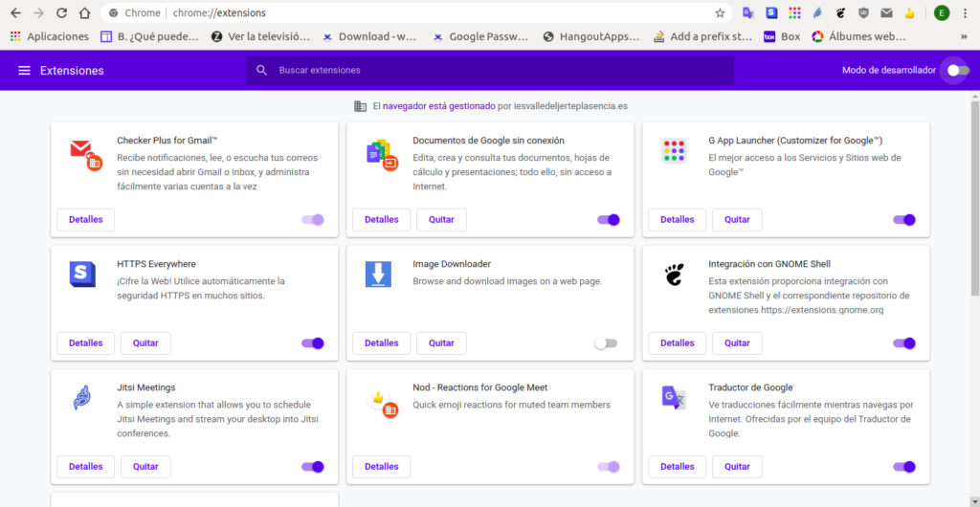Disable Documentos de Google sin conexión
Screen dimensions: 980x507
608,220
